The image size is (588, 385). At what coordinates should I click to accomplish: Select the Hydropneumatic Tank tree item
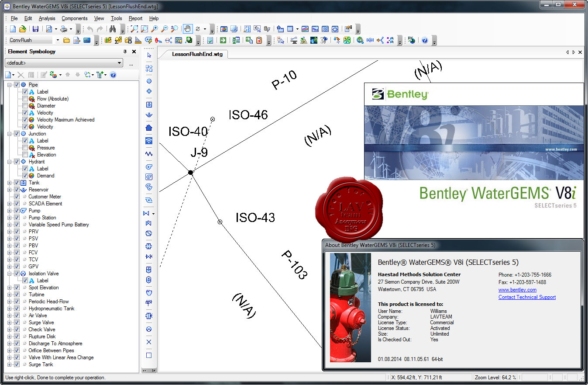click(52, 309)
